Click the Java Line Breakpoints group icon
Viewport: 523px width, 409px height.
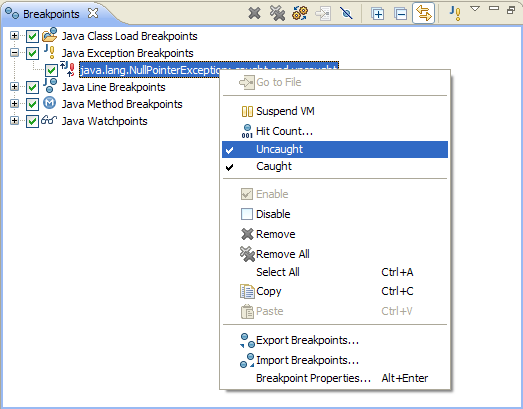(x=50, y=86)
